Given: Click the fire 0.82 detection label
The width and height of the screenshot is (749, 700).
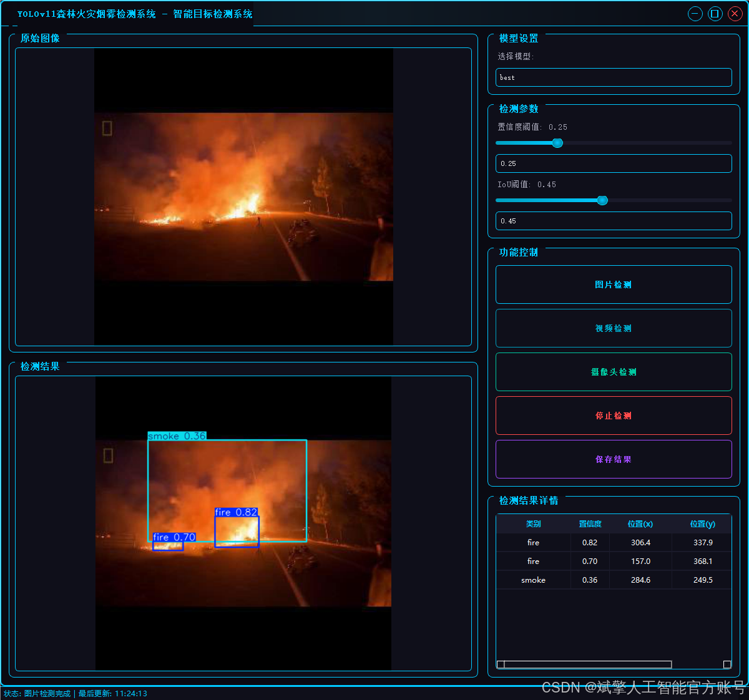Looking at the screenshot, I should tap(236, 512).
